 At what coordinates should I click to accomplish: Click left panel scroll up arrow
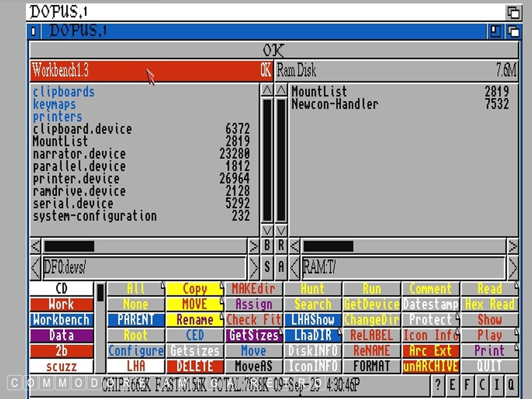267,90
